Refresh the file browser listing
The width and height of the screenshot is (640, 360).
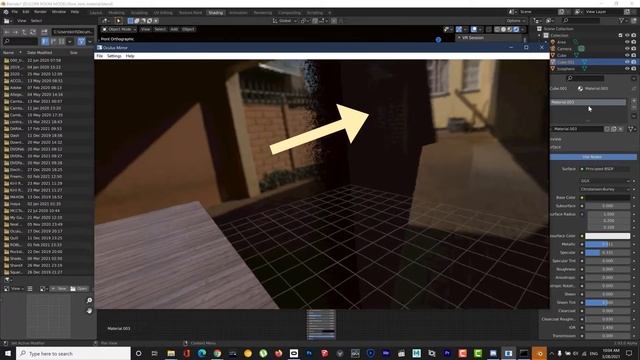pos(33,32)
